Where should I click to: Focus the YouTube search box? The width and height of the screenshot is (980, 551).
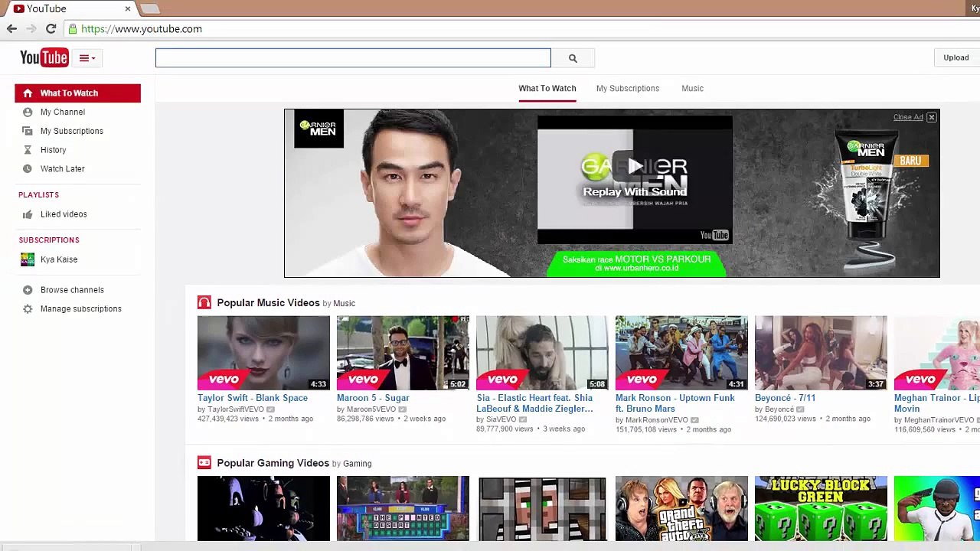353,58
